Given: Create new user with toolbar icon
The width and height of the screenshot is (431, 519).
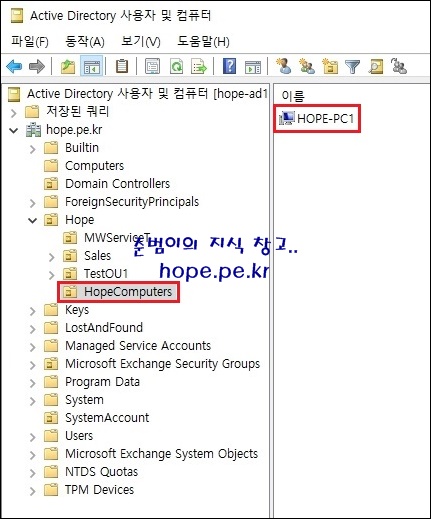Looking at the screenshot, I should (283, 66).
